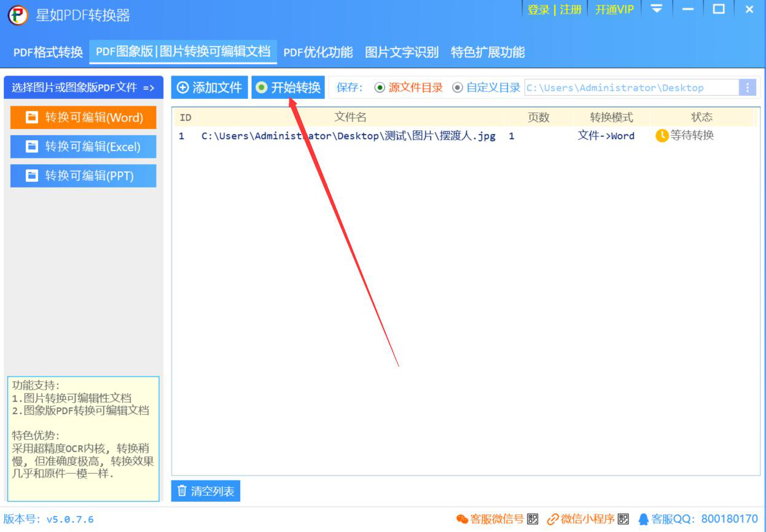Show the 微信小程序 QR code icon
The width and height of the screenshot is (766, 532).
pos(623,519)
